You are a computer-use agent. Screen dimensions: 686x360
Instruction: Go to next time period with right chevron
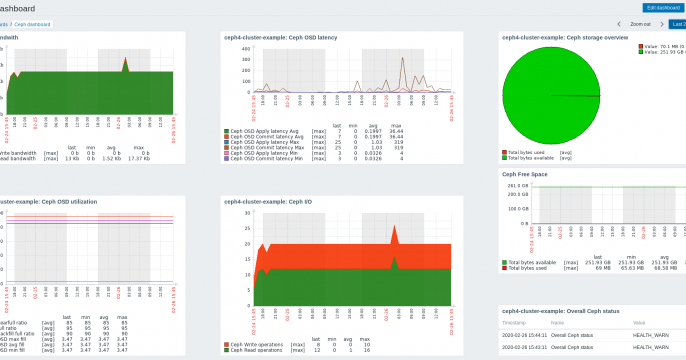662,24
